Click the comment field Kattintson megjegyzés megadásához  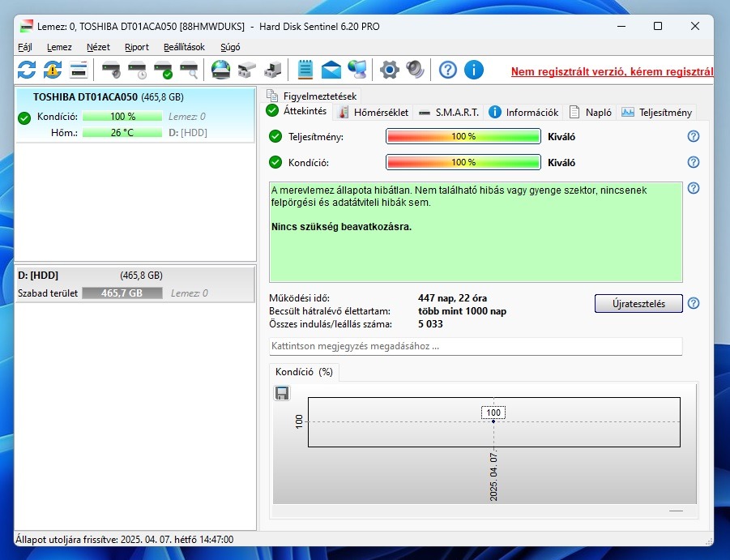476,346
